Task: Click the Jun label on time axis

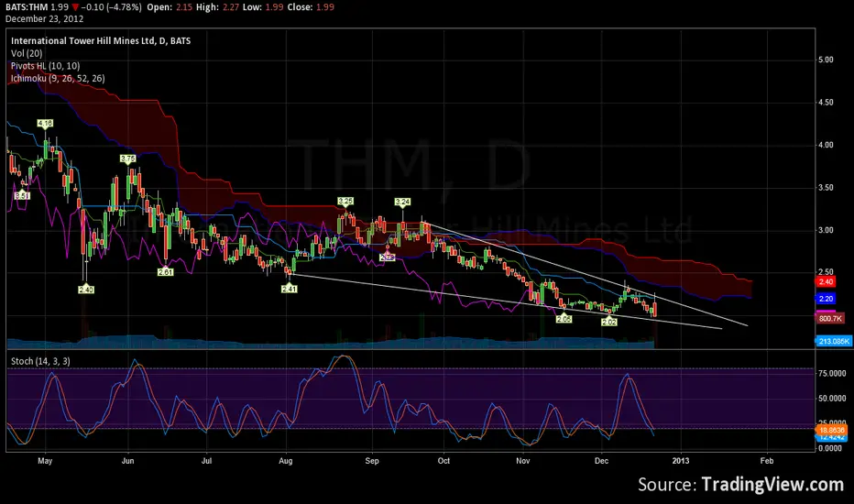Action: click(x=128, y=461)
